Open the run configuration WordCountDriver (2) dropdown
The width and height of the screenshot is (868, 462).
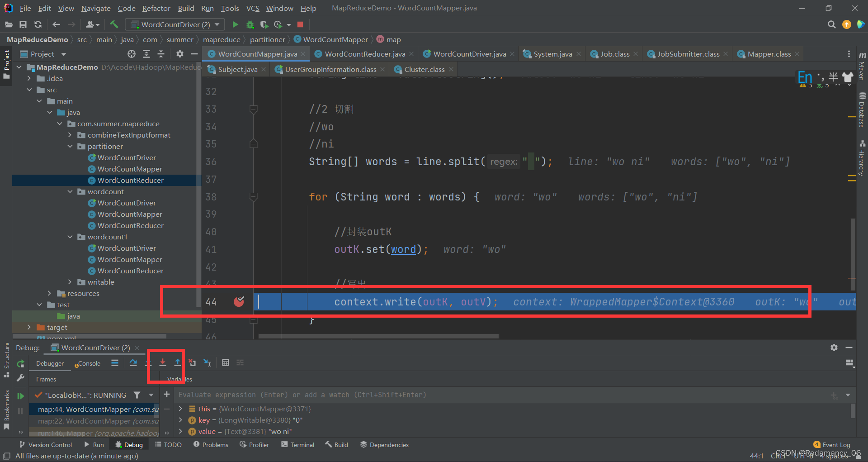(175, 24)
